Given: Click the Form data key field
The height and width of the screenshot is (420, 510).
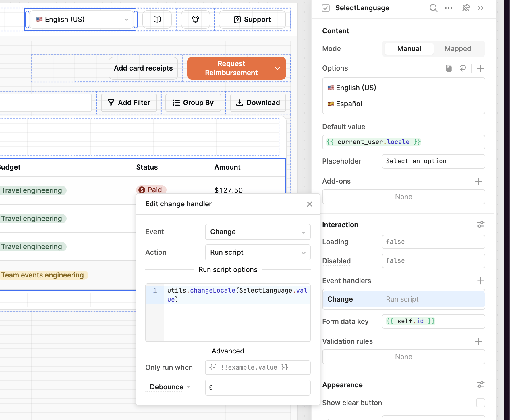Looking at the screenshot, I should point(433,321).
